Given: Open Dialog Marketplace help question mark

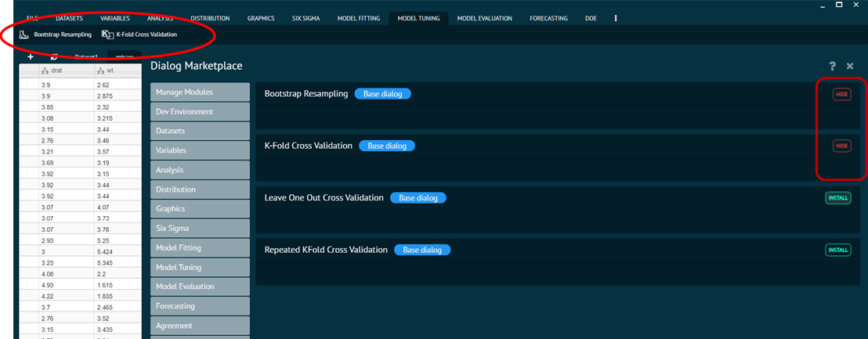Looking at the screenshot, I should 832,67.
